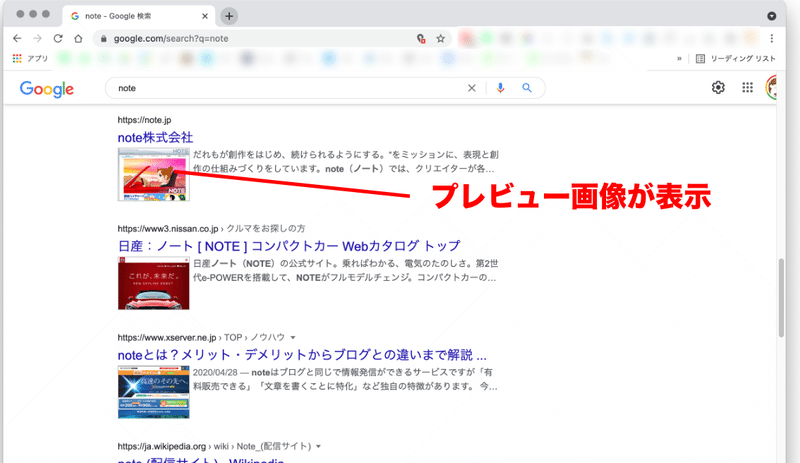Viewport: 800px width, 463px height.
Task: Open a new tab with the plus button
Action: [229, 16]
